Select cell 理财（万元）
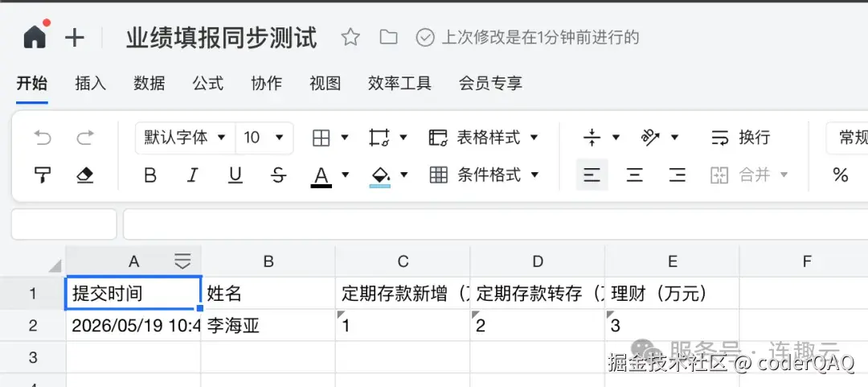 672,294
